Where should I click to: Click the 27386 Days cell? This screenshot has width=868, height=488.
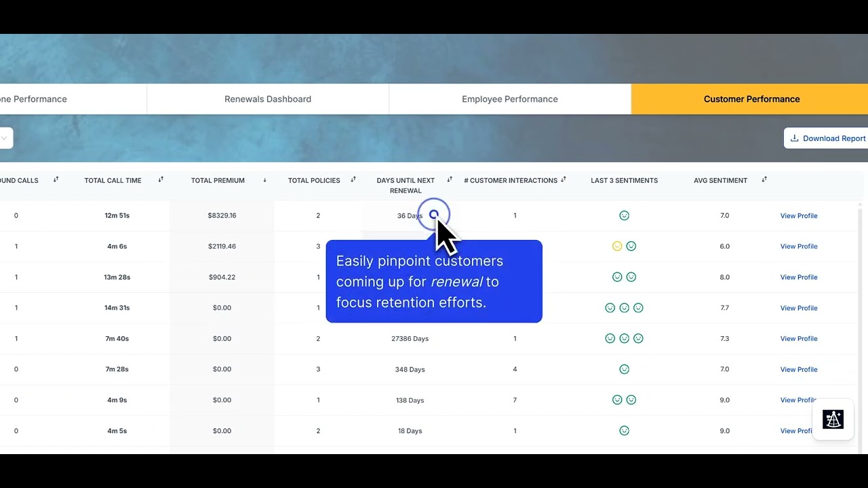[410, 338]
